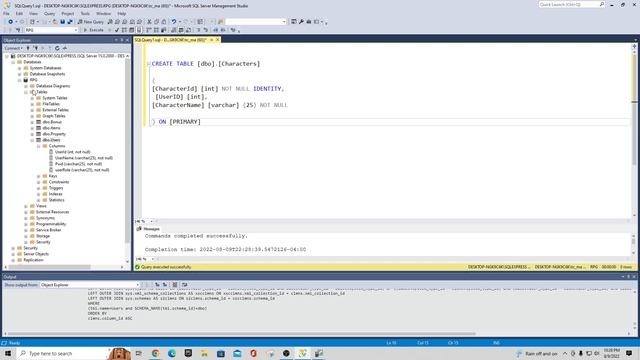Open the Project menu
The height and width of the screenshot is (360, 640).
[x=68, y=13]
